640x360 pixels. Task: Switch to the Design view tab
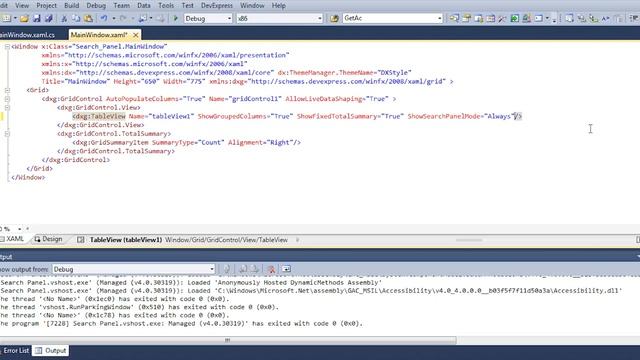[x=49, y=239]
